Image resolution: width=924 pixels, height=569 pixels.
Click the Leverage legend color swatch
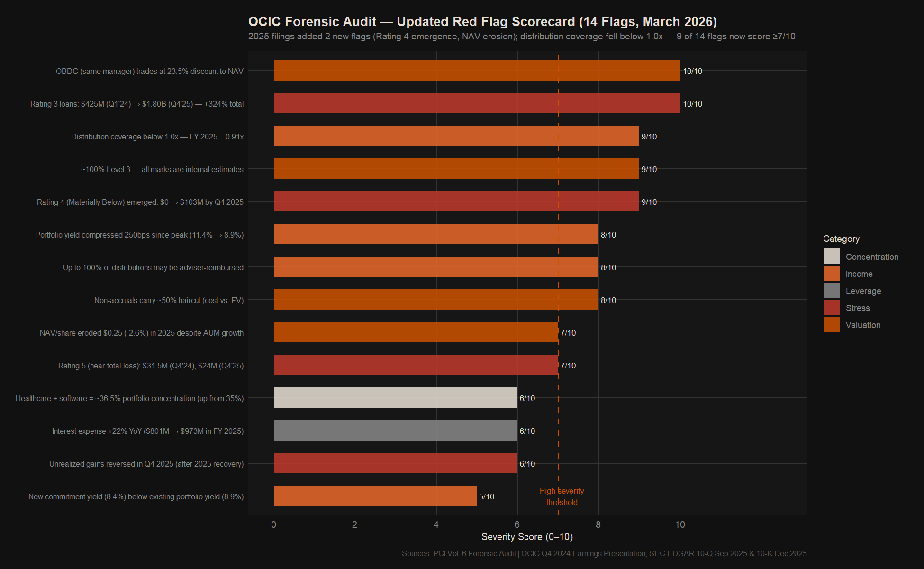[832, 291]
